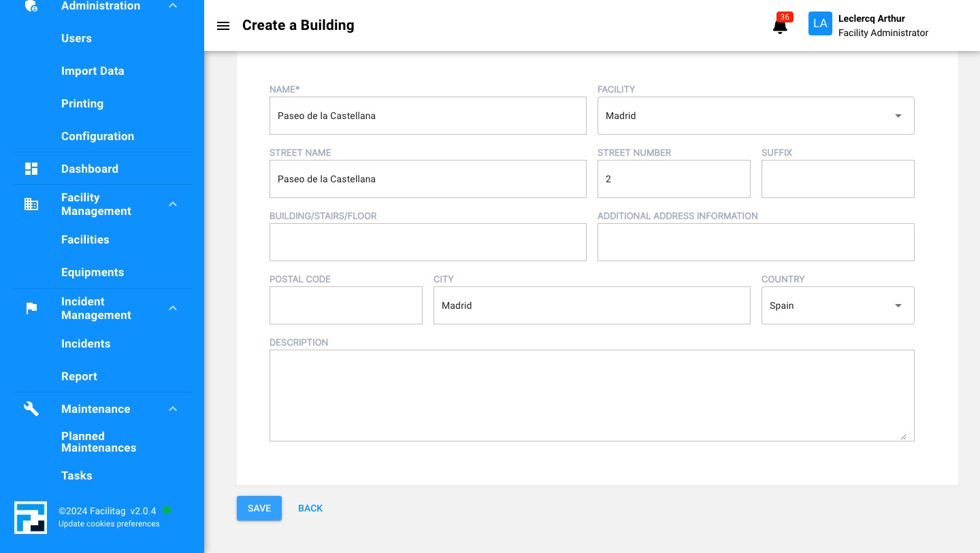The image size is (980, 553).
Task: Click the Facility Management building icon
Action: coord(31,204)
